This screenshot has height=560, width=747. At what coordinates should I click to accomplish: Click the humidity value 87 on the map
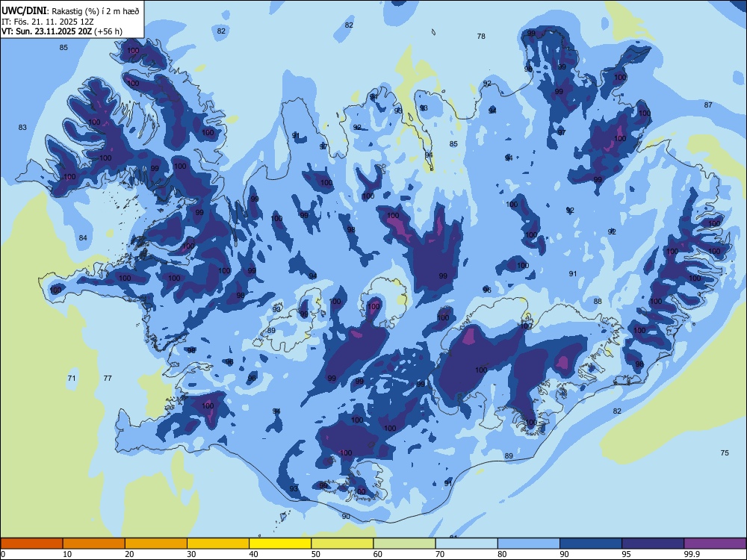[708, 105]
